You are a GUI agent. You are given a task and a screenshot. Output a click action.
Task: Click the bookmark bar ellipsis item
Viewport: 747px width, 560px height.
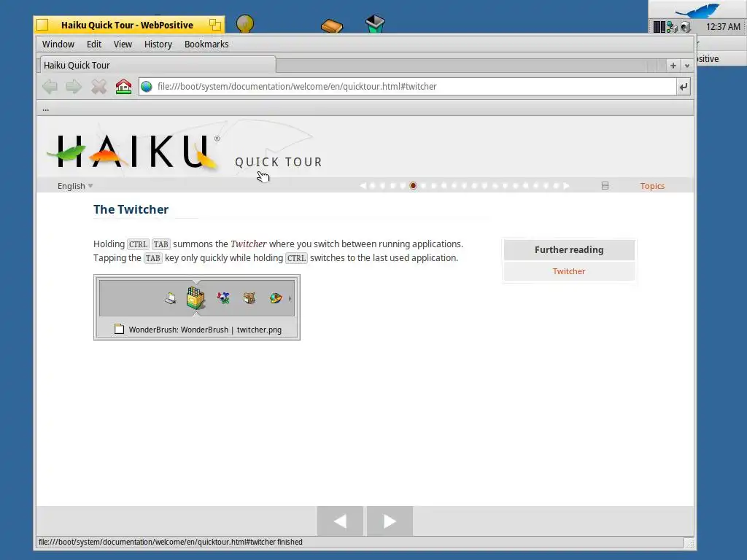(x=46, y=109)
